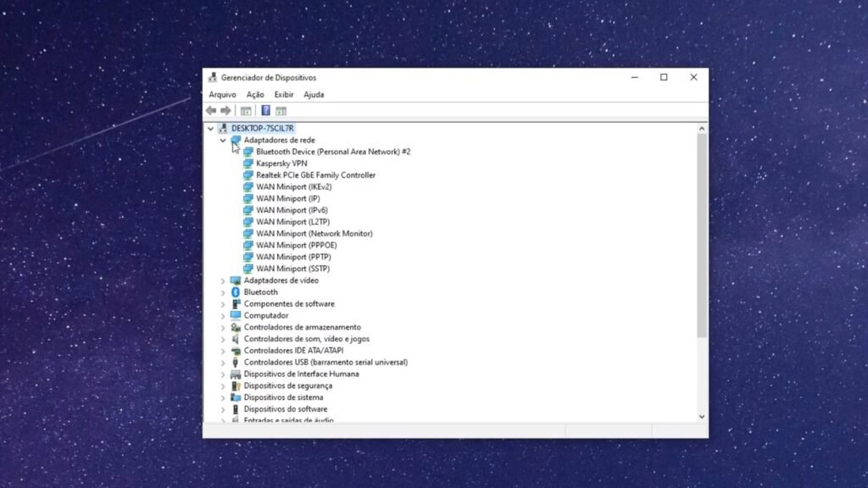Select WAN Miniport (IPv6)
This screenshot has height=488, width=868.
point(292,210)
